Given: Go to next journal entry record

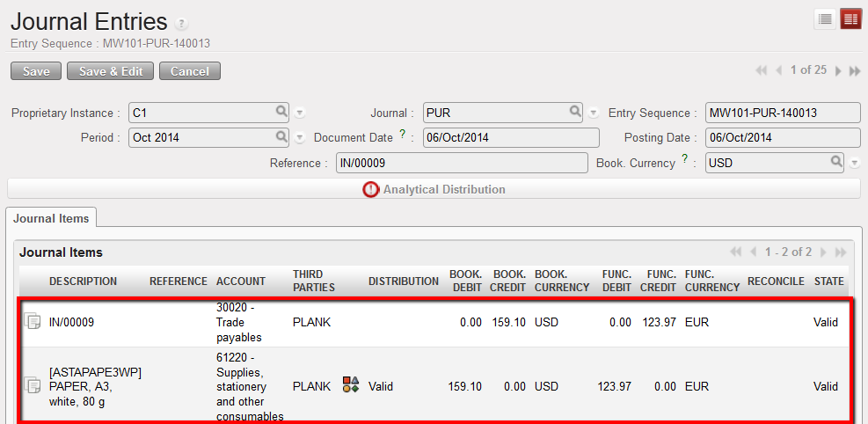Looking at the screenshot, I should (838, 71).
